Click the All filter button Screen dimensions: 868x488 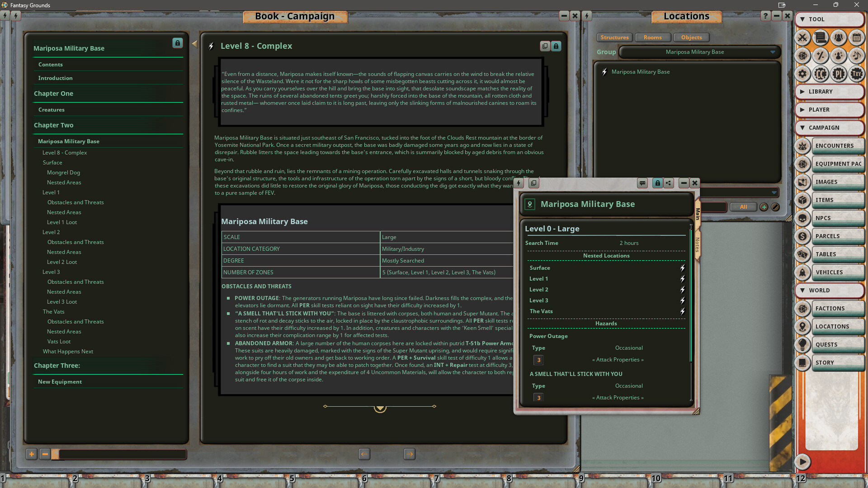click(743, 207)
